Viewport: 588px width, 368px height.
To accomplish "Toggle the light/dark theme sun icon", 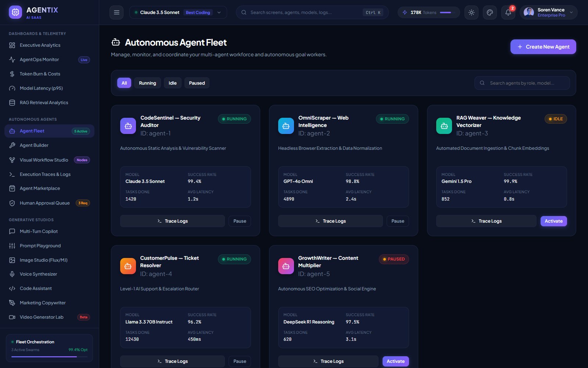I will pyautogui.click(x=472, y=13).
